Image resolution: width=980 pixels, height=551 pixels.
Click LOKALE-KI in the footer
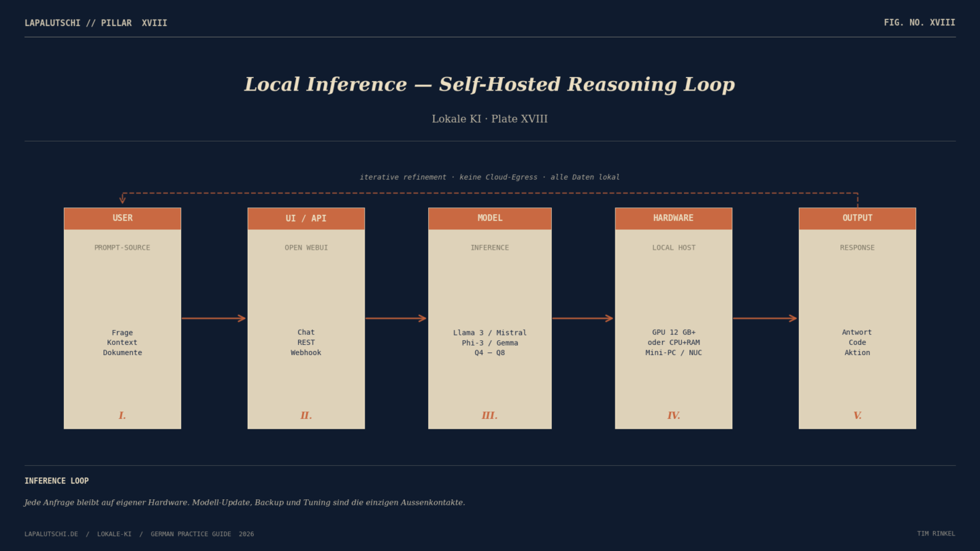115,534
